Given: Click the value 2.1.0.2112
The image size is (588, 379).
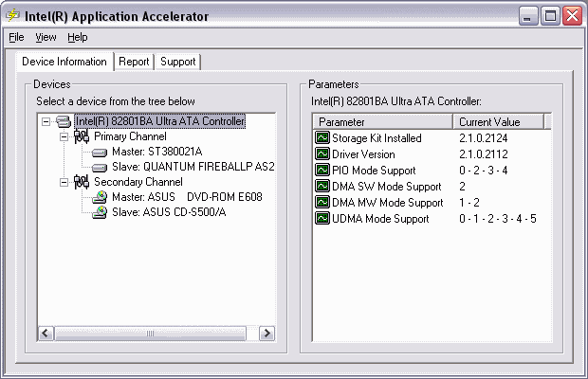Looking at the screenshot, I should 484,154.
